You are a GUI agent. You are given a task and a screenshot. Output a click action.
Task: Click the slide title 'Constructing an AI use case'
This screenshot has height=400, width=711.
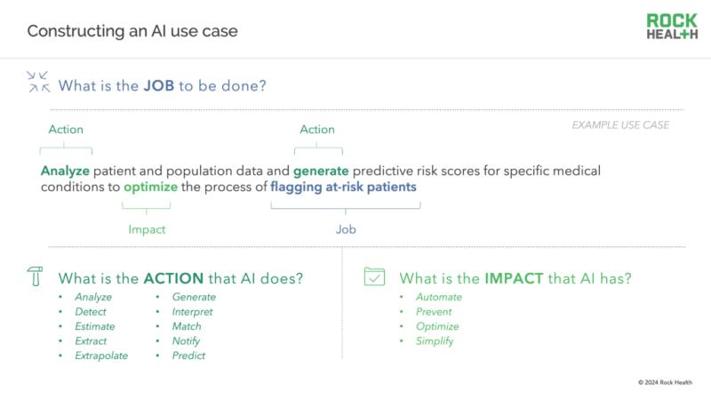tap(132, 31)
